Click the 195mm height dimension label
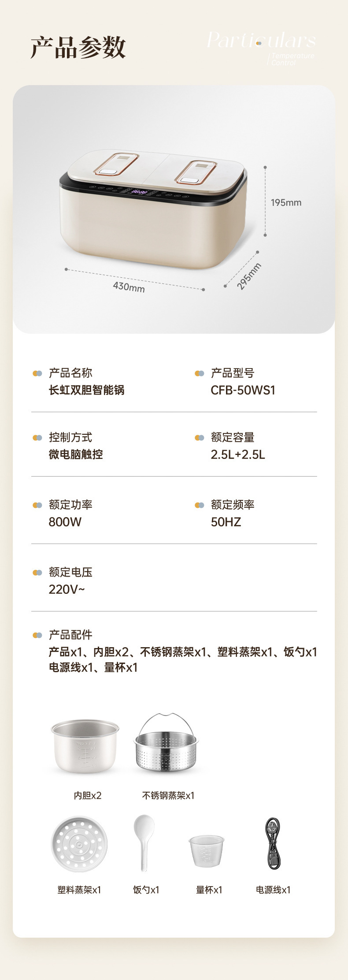 (286, 203)
